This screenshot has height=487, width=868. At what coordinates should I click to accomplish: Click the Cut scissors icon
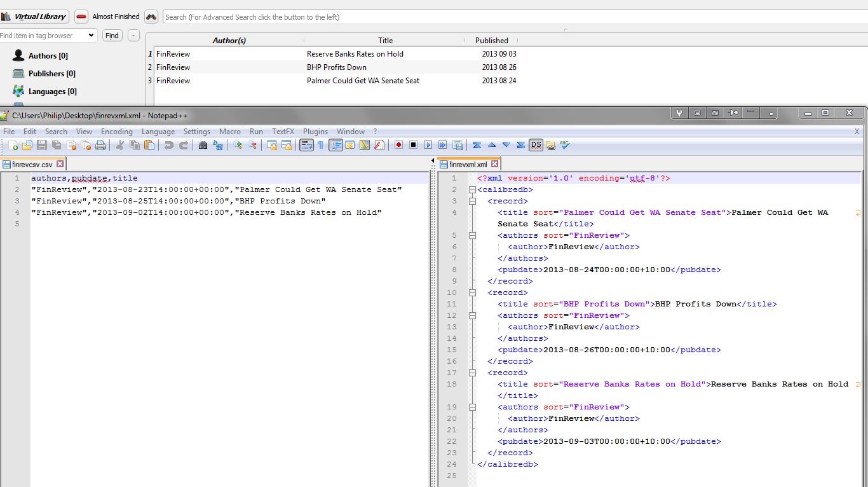[119, 146]
